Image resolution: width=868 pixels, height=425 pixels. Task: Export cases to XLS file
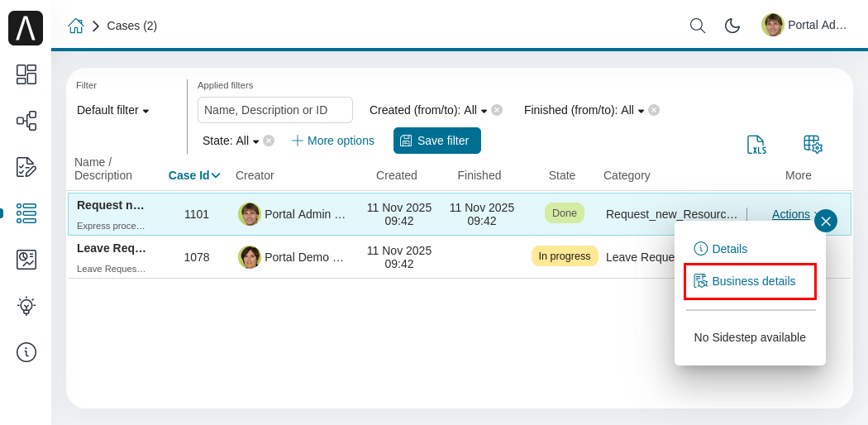tap(756, 145)
